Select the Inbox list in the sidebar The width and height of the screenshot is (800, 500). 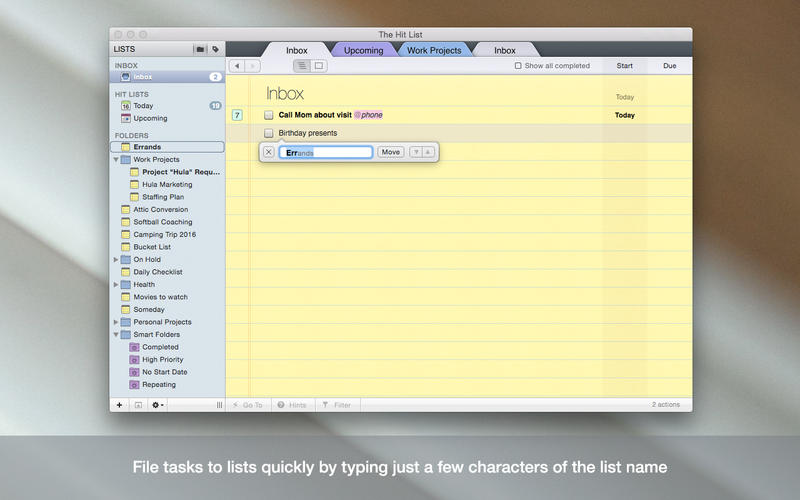click(167, 77)
